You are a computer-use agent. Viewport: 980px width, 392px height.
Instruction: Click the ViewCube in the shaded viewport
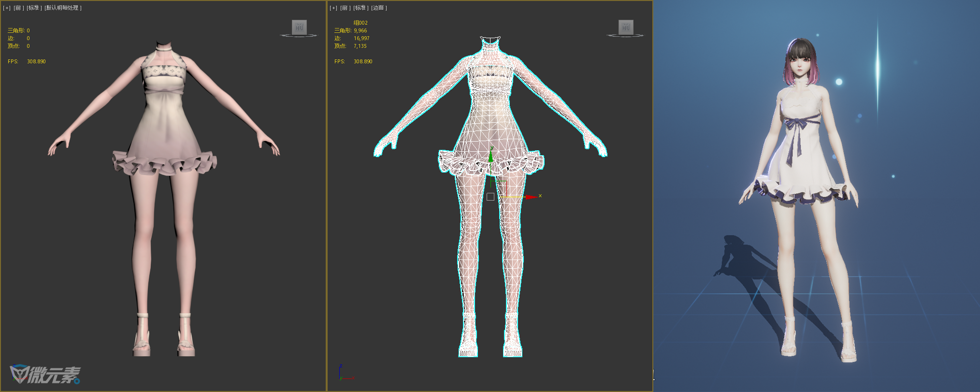tap(299, 28)
